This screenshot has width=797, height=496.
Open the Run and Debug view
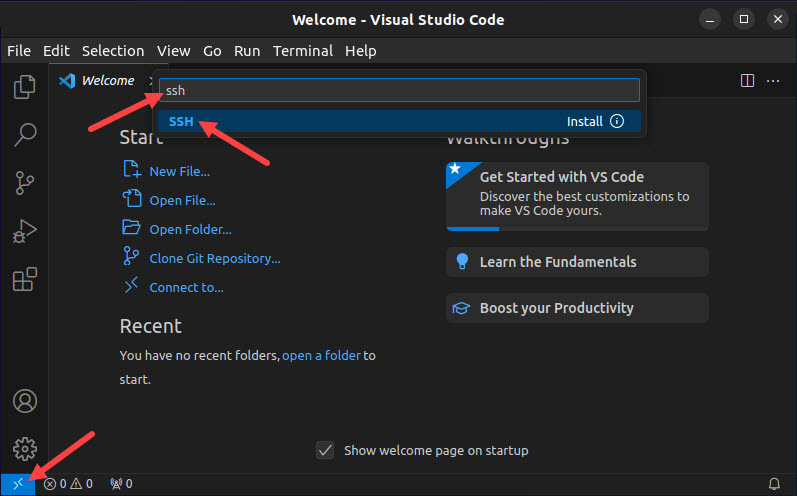24,231
